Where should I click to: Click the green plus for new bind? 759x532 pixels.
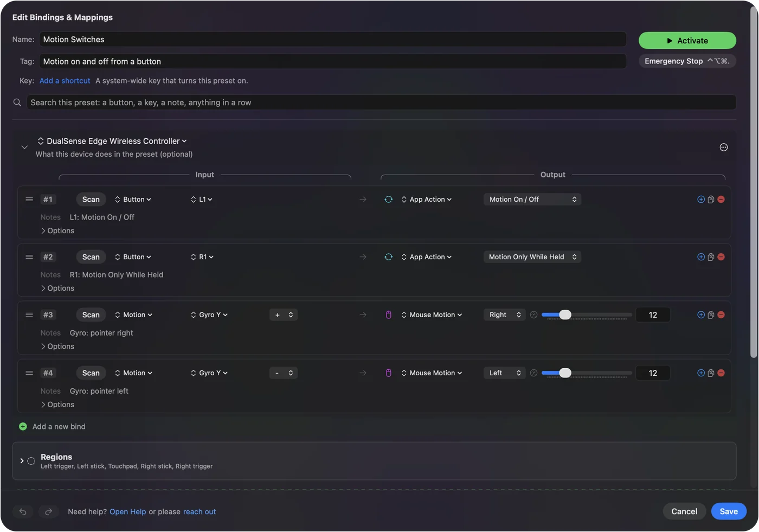tap(23, 427)
